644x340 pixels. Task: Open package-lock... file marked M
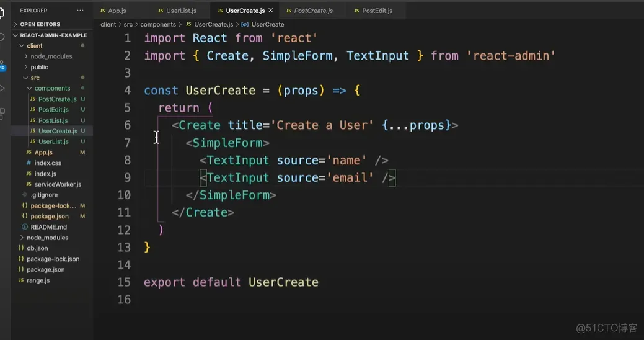[53, 205]
